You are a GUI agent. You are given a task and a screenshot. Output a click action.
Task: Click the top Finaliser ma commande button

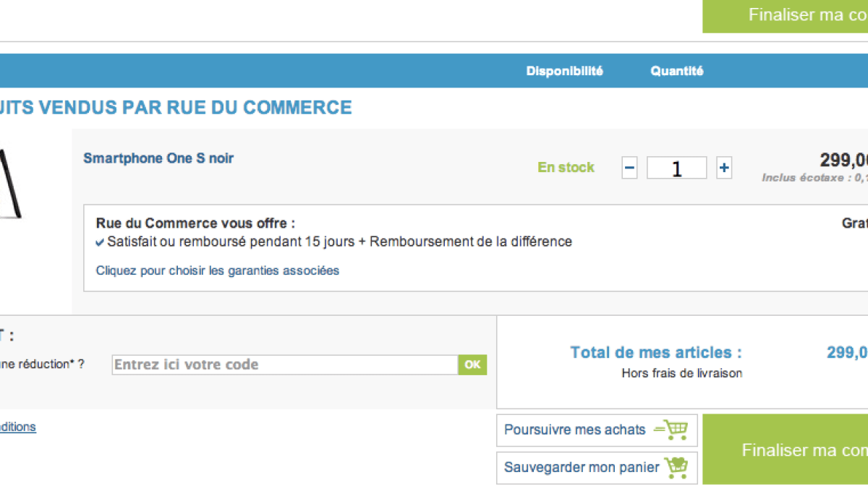[786, 16]
